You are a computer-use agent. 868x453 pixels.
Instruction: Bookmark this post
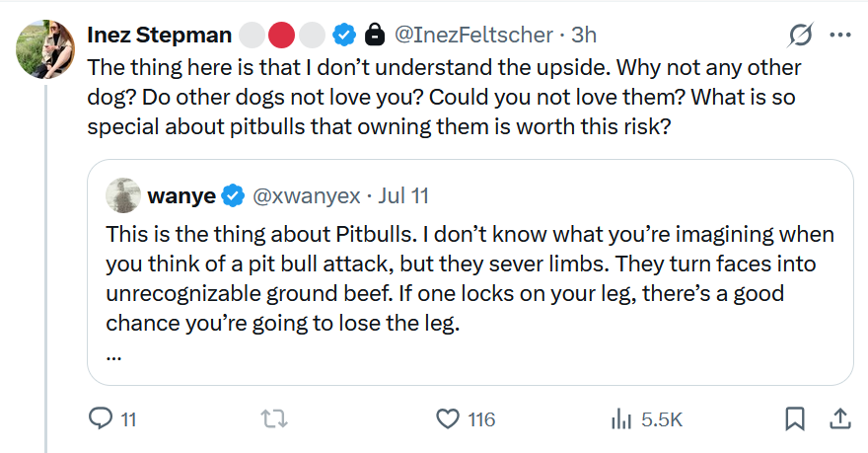795,418
